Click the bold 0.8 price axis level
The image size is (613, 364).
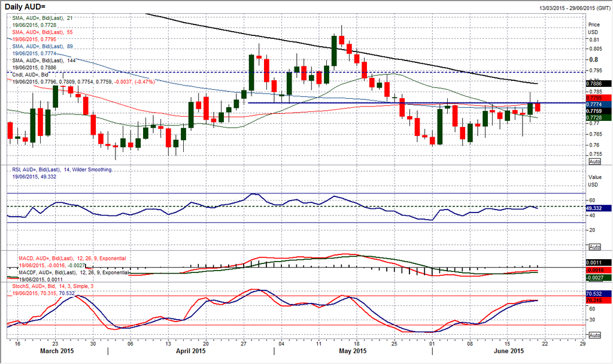(593, 60)
